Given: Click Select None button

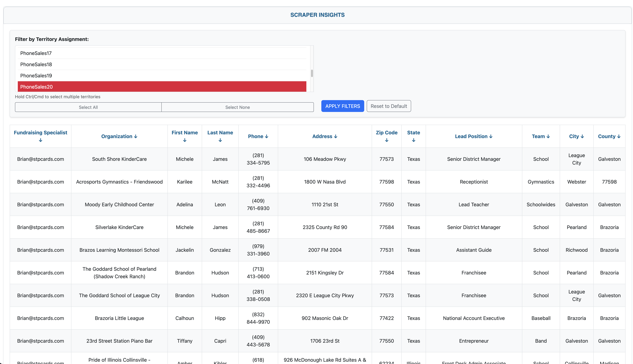Looking at the screenshot, I should pos(237,107).
